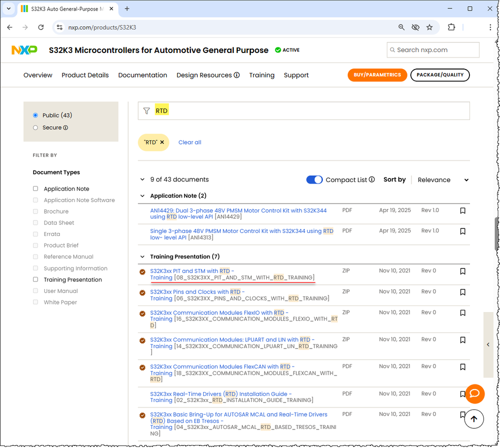Open new browser tab with plus icon
This screenshot has width=500, height=448.
click(x=127, y=9)
